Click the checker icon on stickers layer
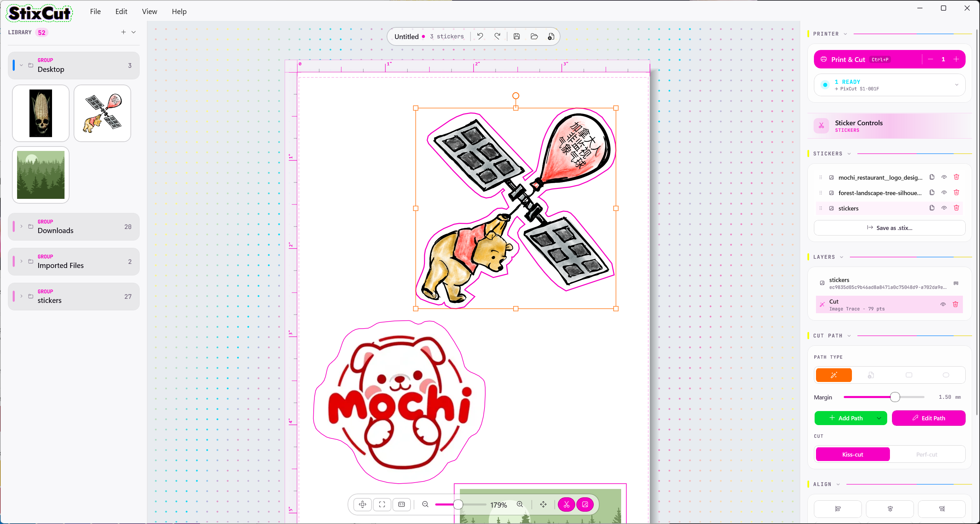This screenshot has width=980, height=524. [956, 283]
